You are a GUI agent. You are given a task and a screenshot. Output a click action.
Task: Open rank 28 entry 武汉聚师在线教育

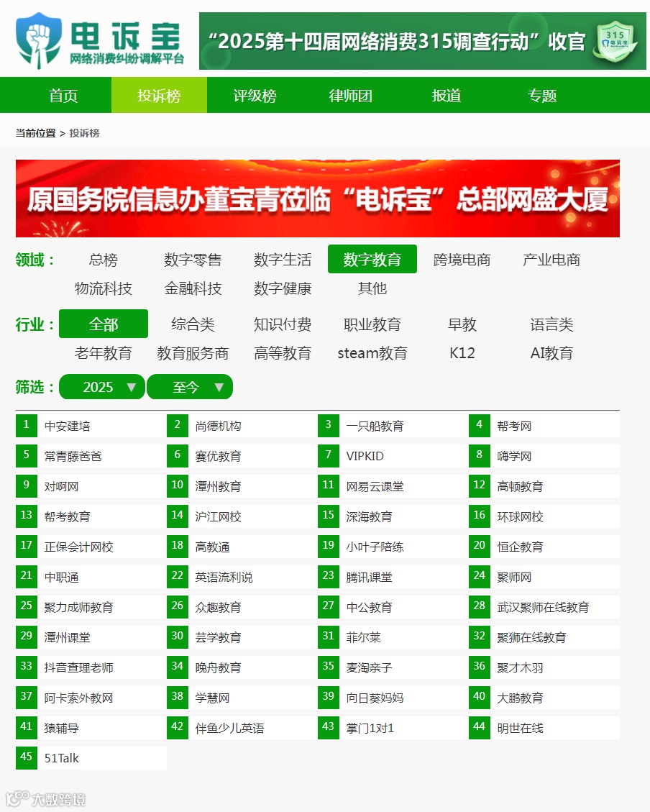coord(544,607)
